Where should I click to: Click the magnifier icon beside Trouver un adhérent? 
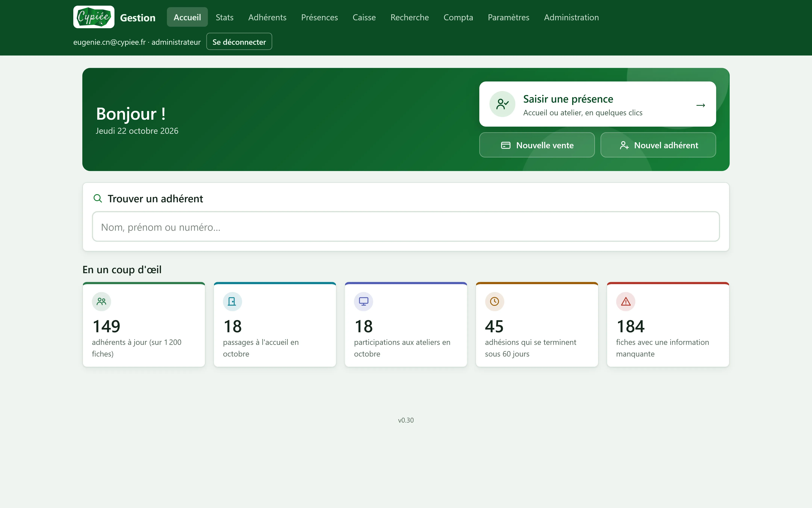click(98, 198)
